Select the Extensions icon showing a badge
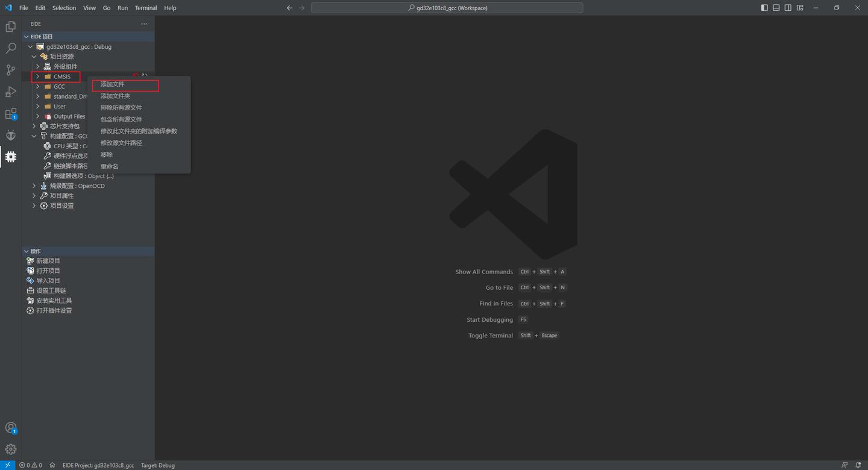Screen dimensions: 868x470 pos(10,113)
